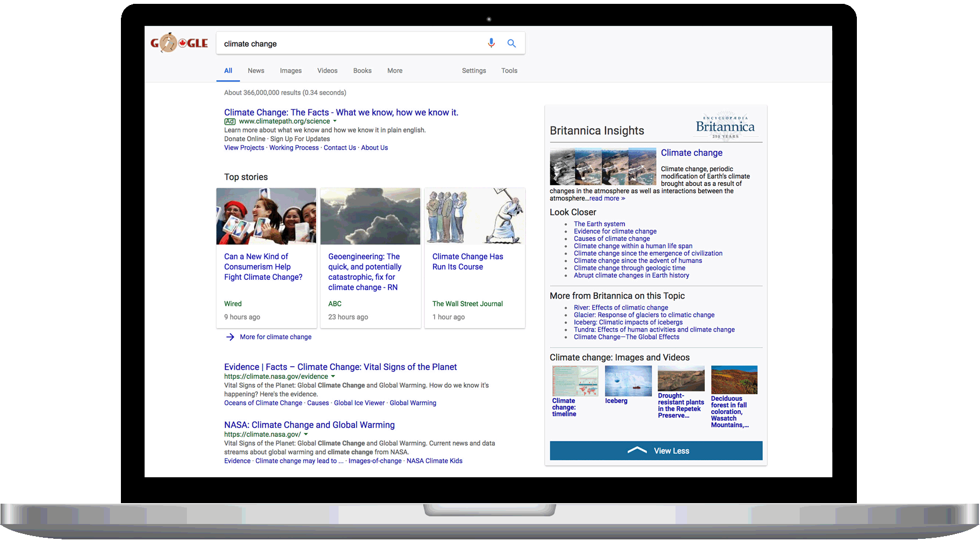Click the chevron icon on View Less bar
The image size is (980, 557).
[637, 450]
